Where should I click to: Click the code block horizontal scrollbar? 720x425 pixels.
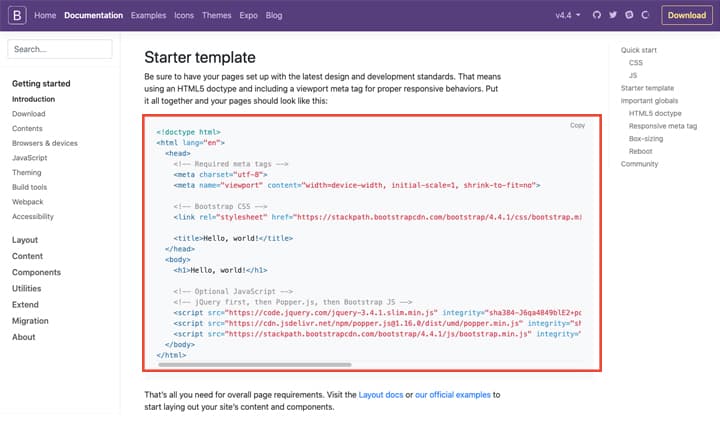tap(255, 365)
